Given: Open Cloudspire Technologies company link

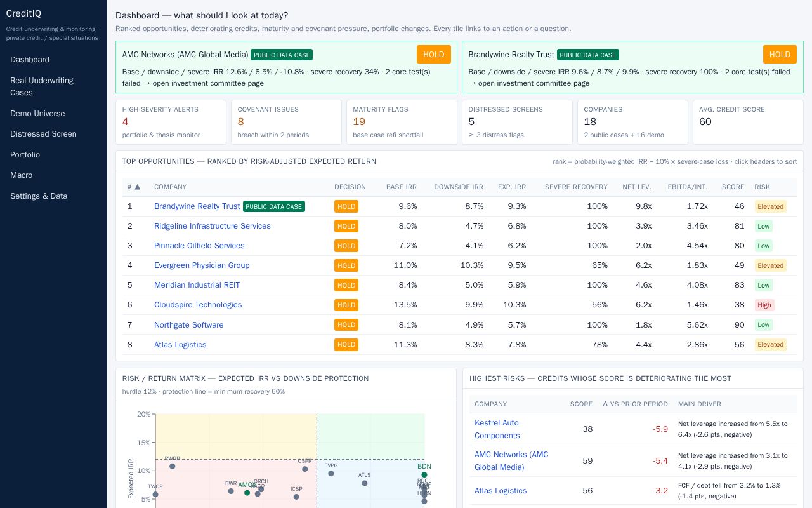Looking at the screenshot, I should (x=198, y=305).
